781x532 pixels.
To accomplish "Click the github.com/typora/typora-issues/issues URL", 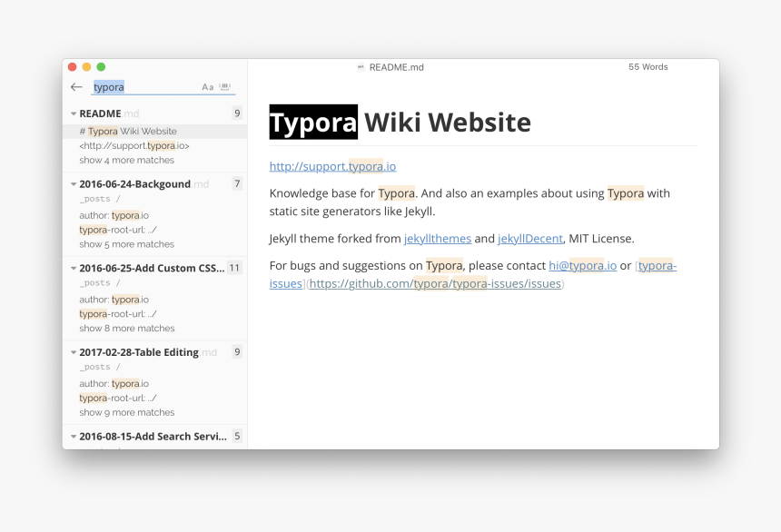I will (x=435, y=283).
